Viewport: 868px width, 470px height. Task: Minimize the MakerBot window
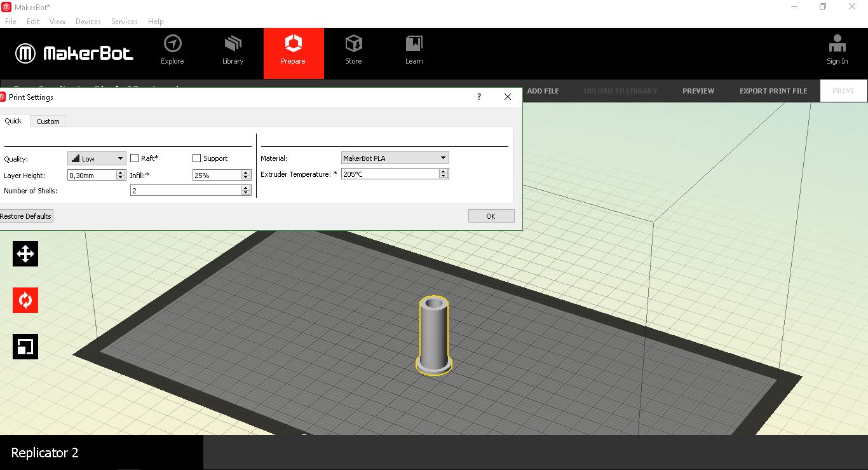click(x=794, y=7)
